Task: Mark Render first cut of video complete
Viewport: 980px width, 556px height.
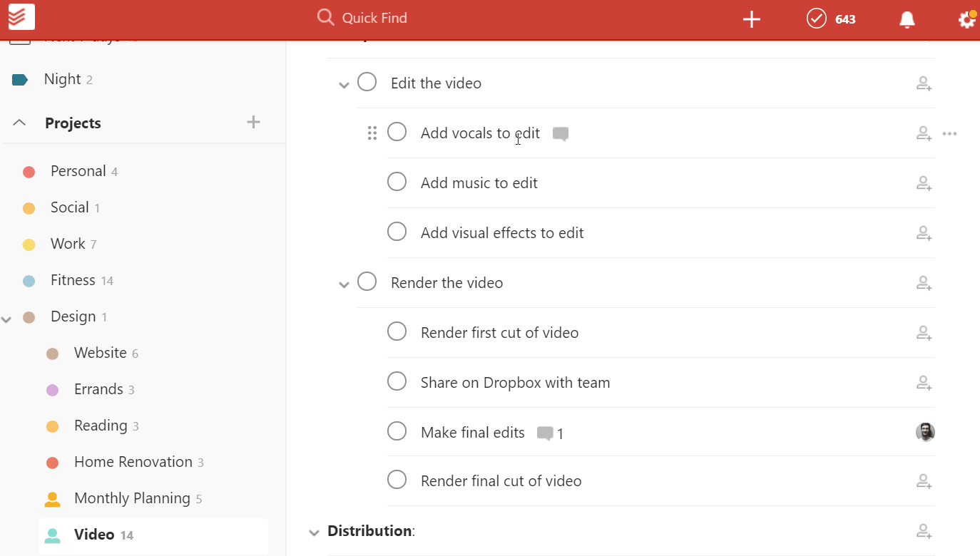Action: pos(397,331)
